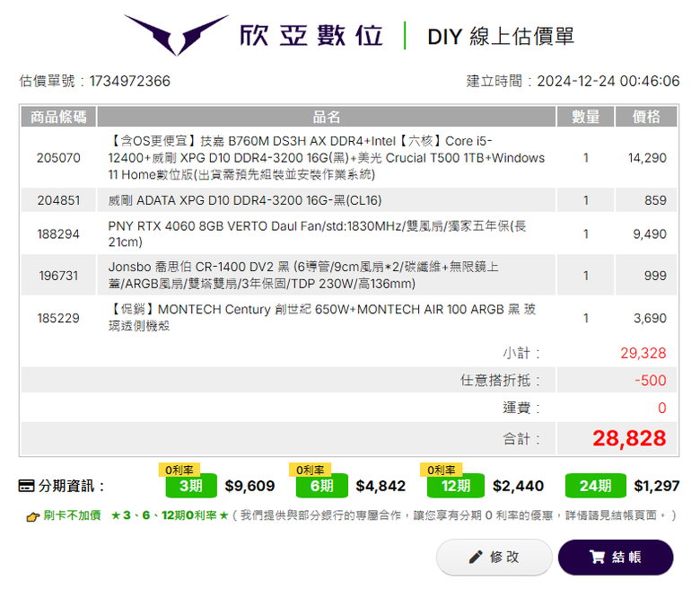Click the PNY RTX 4060 8GB item name

317,234
